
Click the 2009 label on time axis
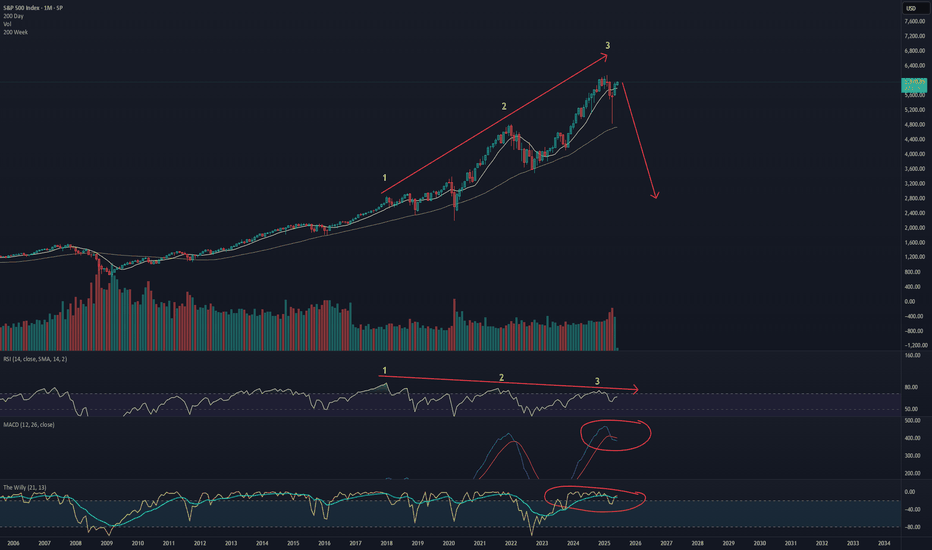[x=106, y=543]
